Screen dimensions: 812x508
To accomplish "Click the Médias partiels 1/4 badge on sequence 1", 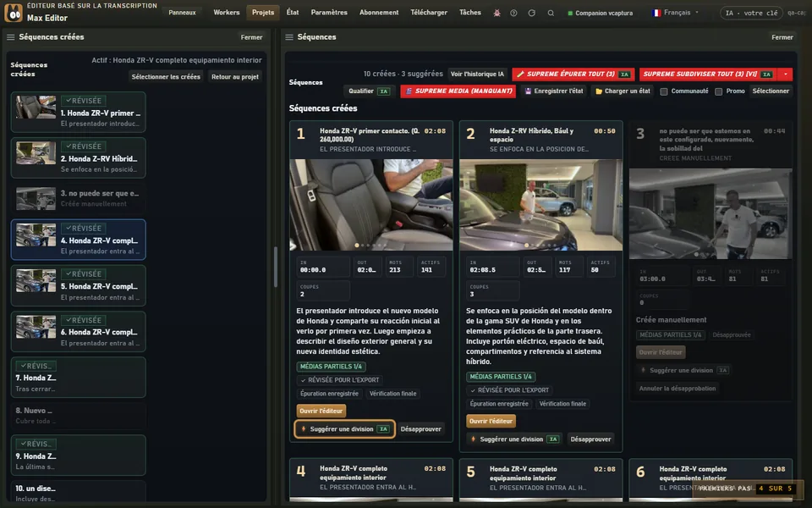I will point(331,367).
